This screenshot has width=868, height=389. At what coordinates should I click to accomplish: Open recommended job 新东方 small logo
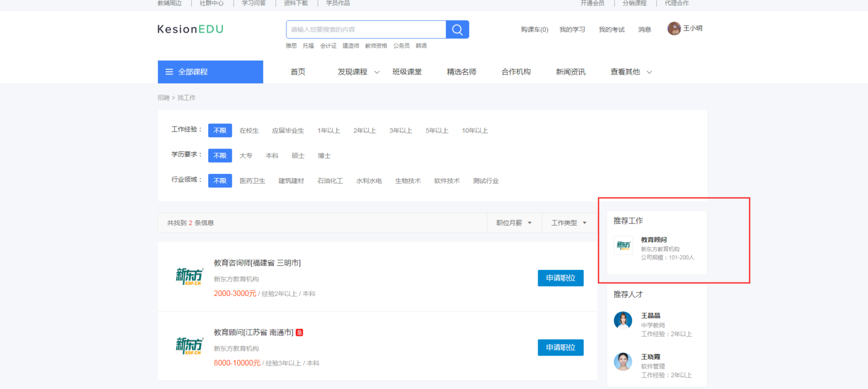[x=623, y=245]
